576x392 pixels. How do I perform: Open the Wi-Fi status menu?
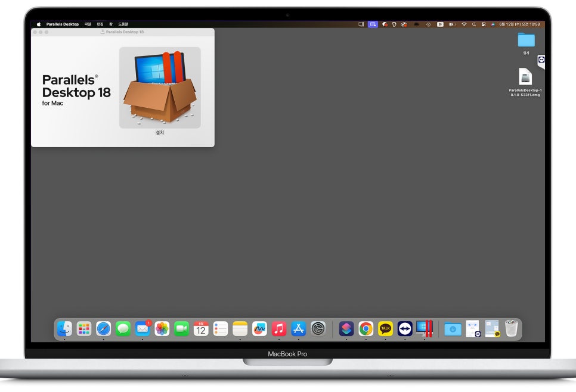click(x=464, y=24)
